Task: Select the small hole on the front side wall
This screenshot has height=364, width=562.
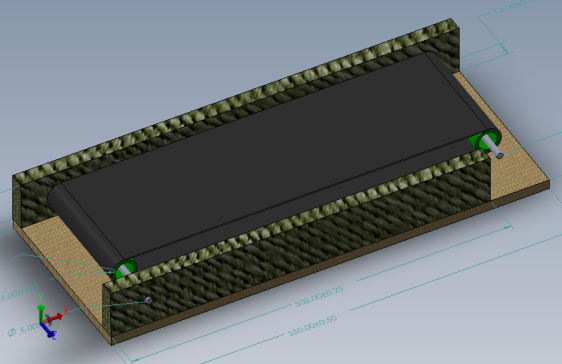Action: tap(148, 300)
